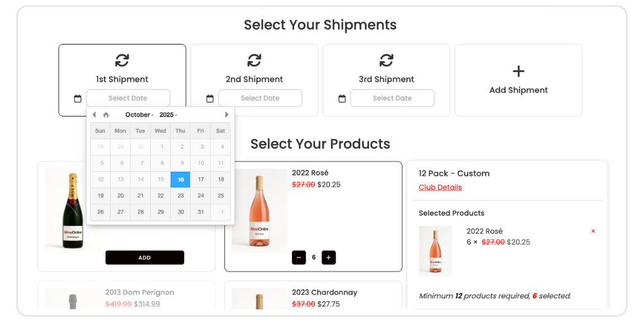Click the 3rd Shipment recurring refresh icon

[x=386, y=60]
